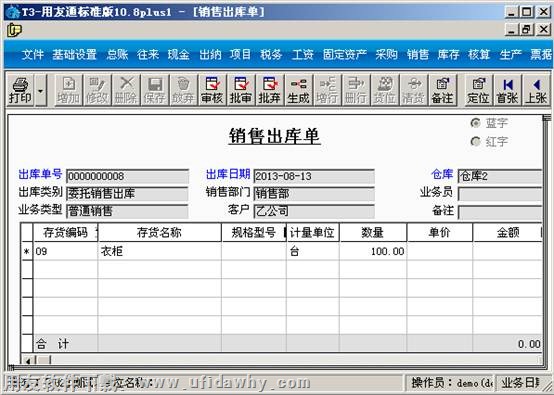This screenshot has width=554, height=395.
Task: Open the 税务 menu
Action: pos(271,54)
